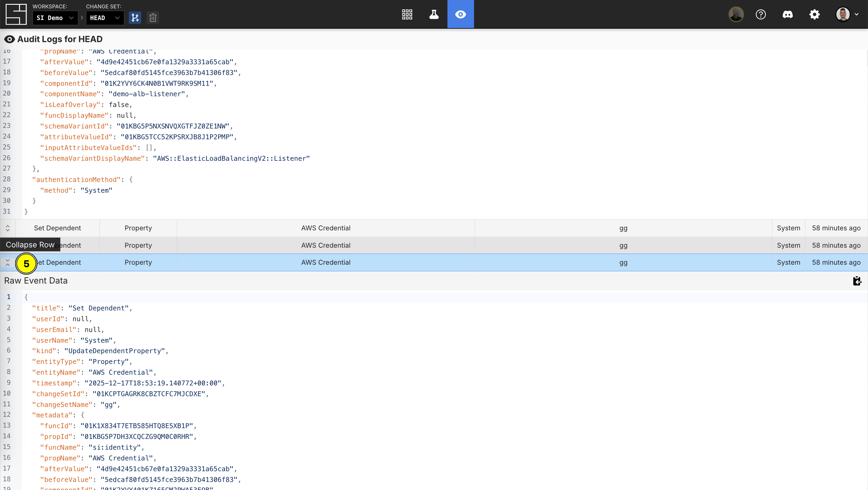Open the SI Demo workspace dropdown
Viewport: 868px width, 490px height.
(x=55, y=18)
